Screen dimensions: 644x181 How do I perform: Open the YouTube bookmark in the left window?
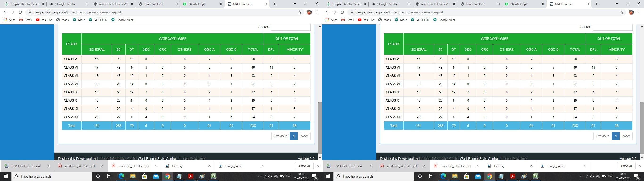[x=44, y=20]
